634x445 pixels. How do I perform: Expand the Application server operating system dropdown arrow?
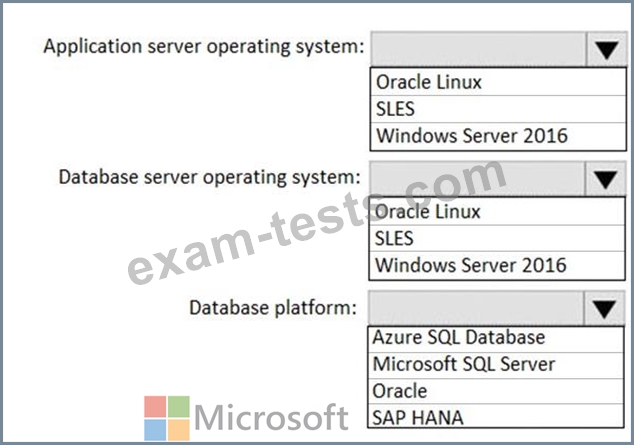click(x=606, y=50)
